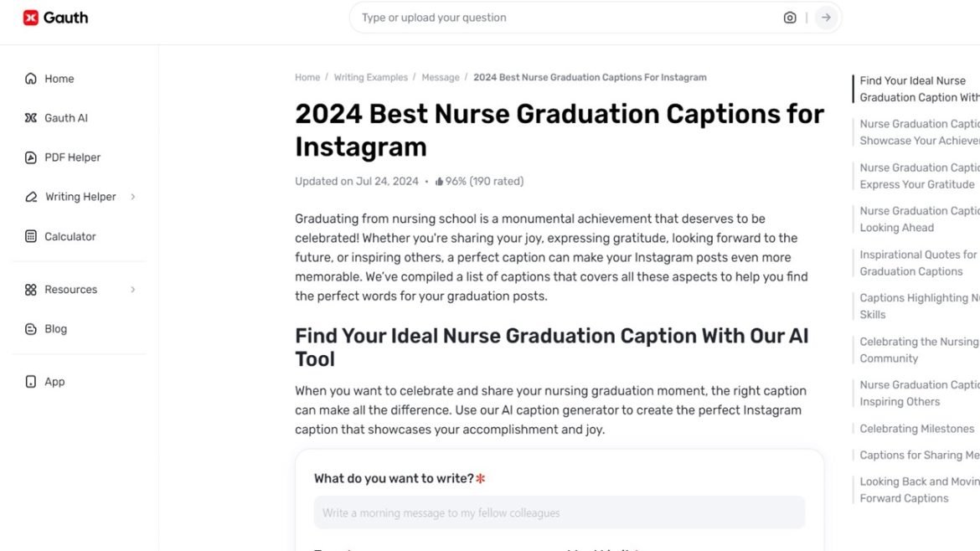Viewport: 980px width, 551px height.
Task: Select Looking Back and Moving Forward Captions
Action: (917, 490)
